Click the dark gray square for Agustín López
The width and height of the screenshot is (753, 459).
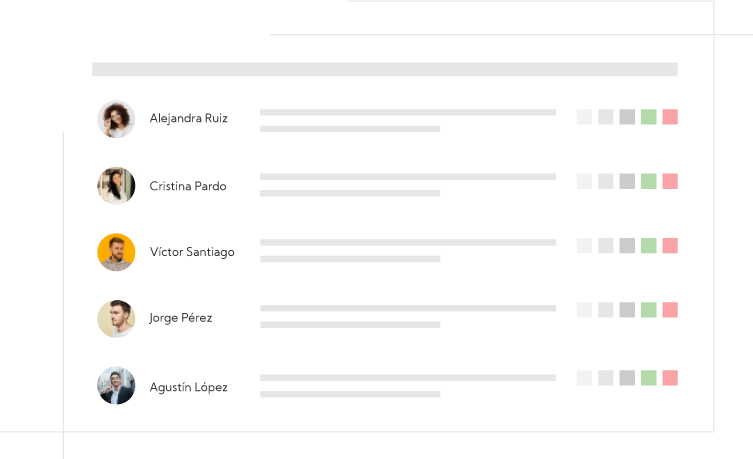pos(627,378)
